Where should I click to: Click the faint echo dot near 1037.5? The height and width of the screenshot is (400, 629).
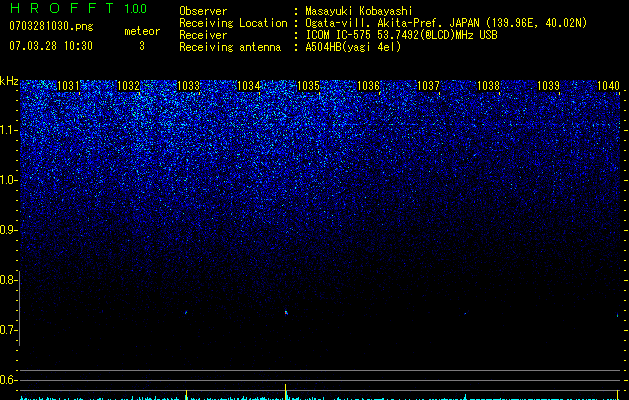click(465, 313)
